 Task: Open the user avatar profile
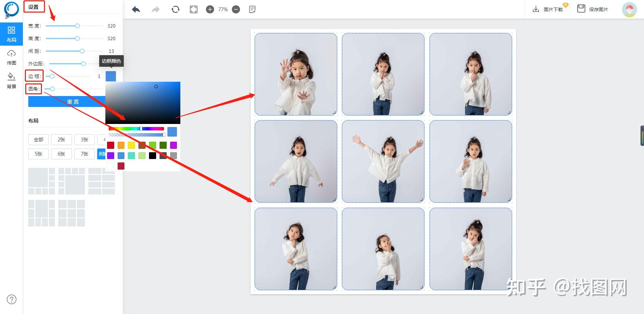[x=629, y=10]
